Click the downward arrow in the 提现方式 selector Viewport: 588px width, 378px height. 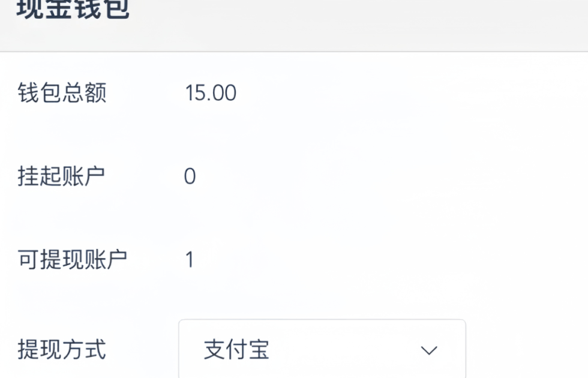[429, 351]
